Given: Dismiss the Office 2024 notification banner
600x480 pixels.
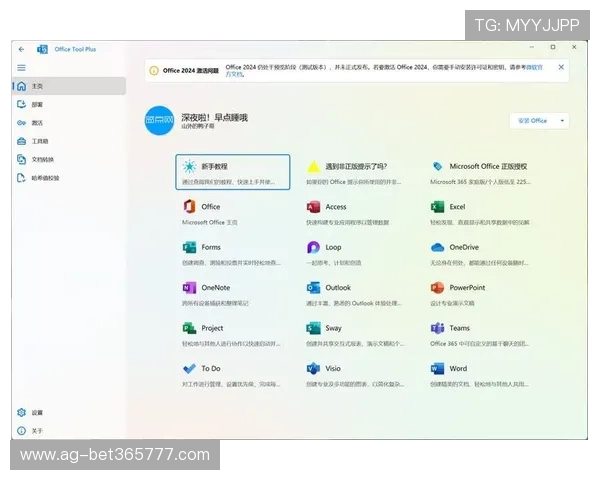Looking at the screenshot, I should click(x=561, y=67).
